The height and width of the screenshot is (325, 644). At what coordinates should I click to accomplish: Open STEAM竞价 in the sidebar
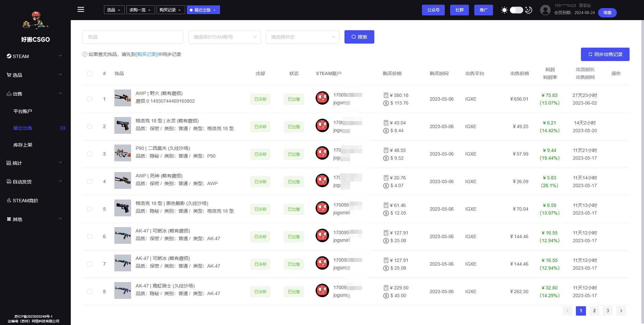tap(35, 201)
